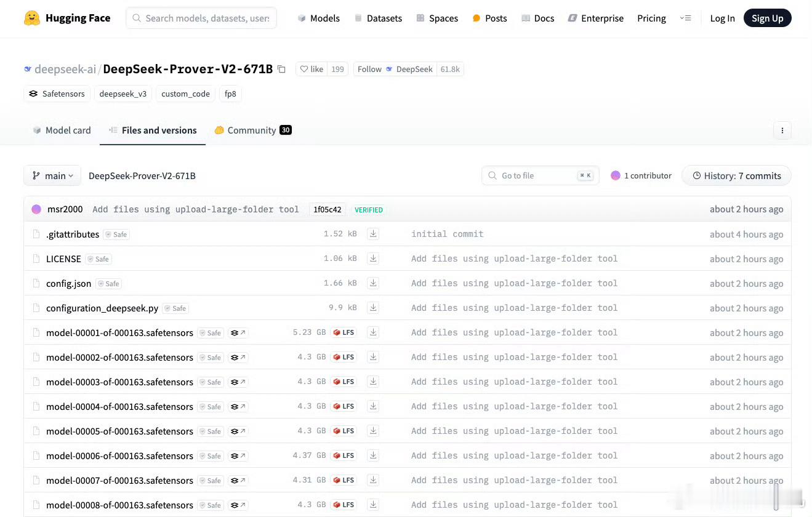This screenshot has height=517, width=812.
Task: Download model-00003-of-000163.safetensors
Action: [x=373, y=382]
